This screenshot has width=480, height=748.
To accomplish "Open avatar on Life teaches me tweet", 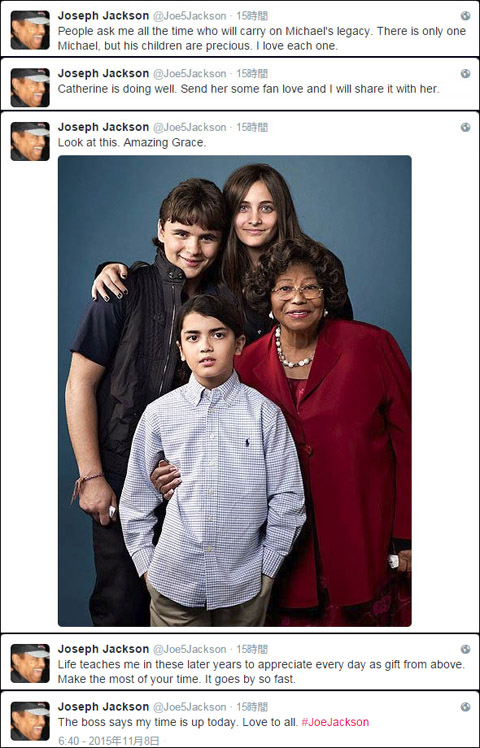I will point(30,663).
